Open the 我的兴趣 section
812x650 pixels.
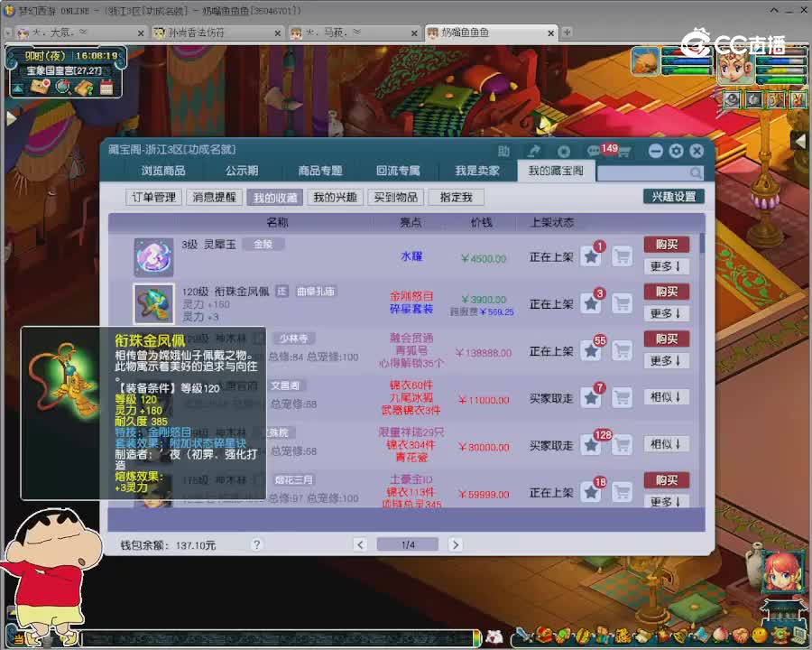pos(335,197)
